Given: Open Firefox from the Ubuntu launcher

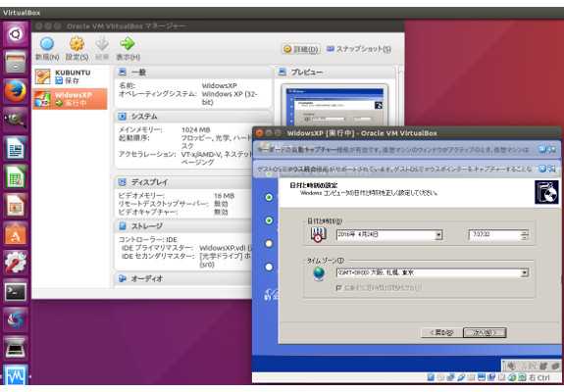Looking at the screenshot, I should point(16,91).
